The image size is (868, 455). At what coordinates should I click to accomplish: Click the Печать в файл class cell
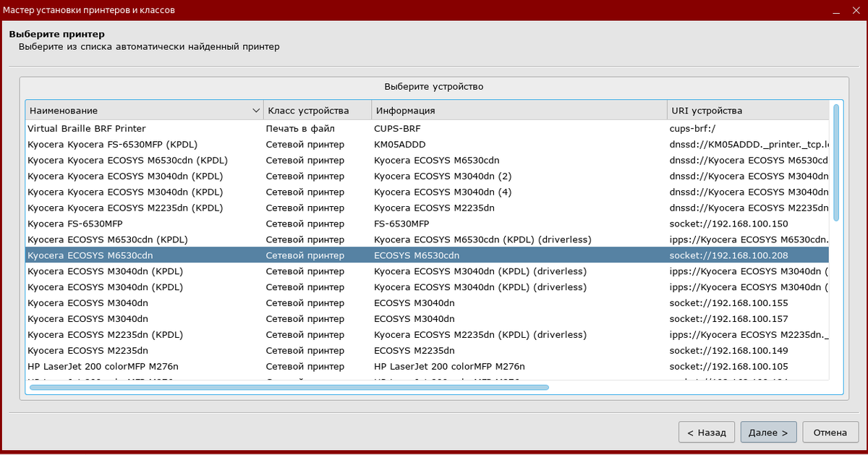[300, 128]
